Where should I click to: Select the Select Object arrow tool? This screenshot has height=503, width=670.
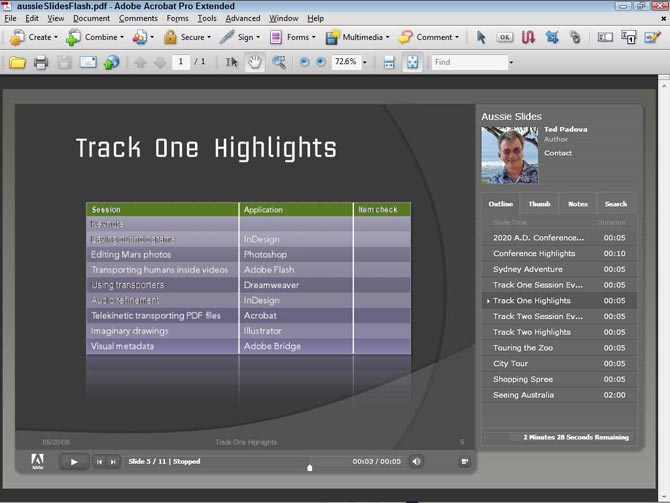481,37
